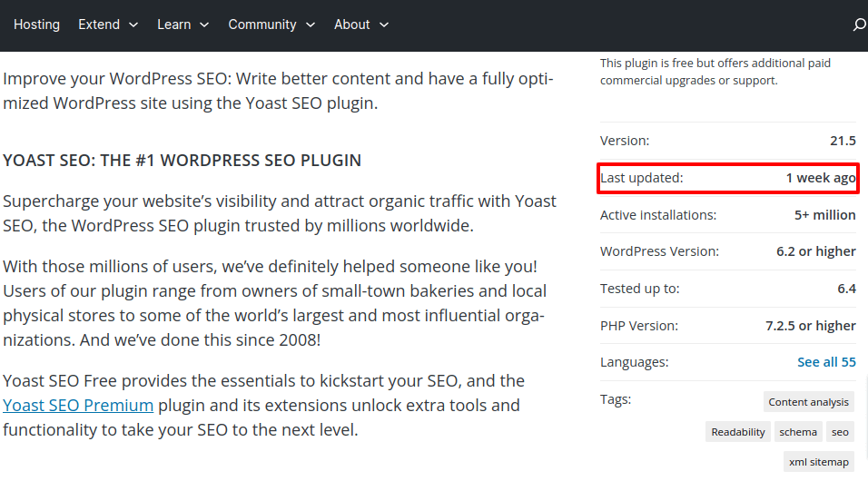Open the Community dropdown menu

[271, 25]
